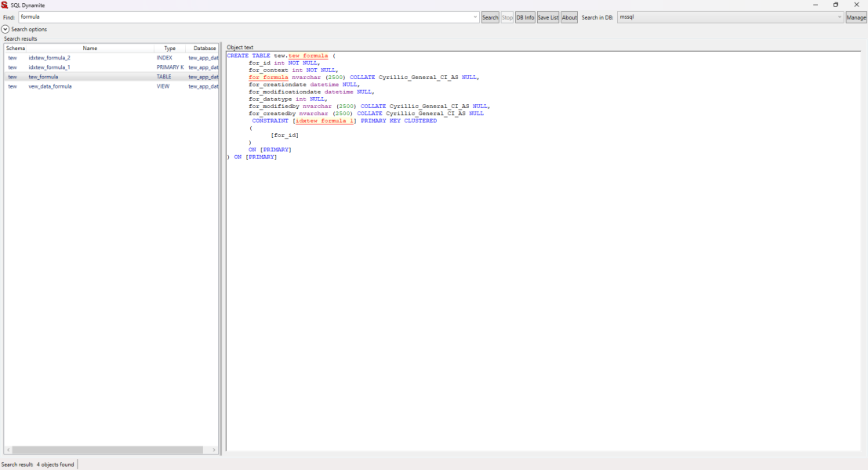Expand the Search options section

(x=5, y=29)
